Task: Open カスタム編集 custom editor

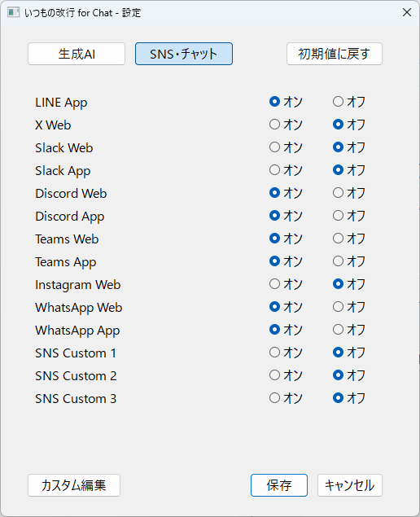Action: (74, 485)
